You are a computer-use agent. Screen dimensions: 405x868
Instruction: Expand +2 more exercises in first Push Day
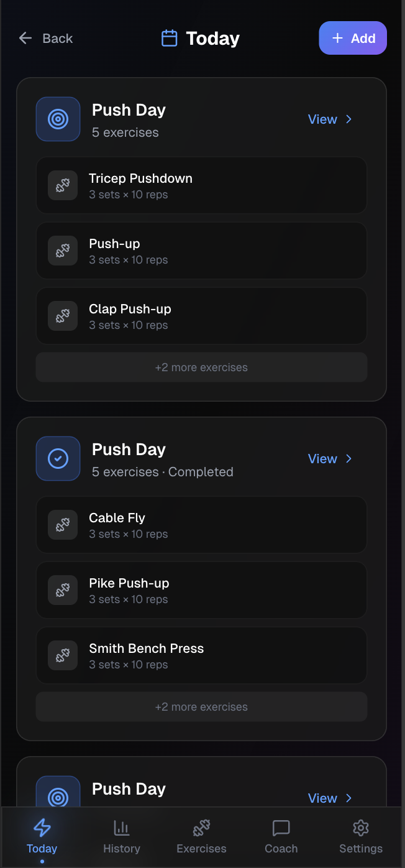click(201, 367)
